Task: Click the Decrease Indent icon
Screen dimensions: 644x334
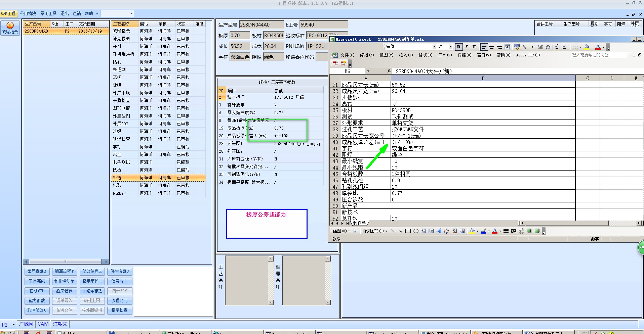Action: pos(558,47)
